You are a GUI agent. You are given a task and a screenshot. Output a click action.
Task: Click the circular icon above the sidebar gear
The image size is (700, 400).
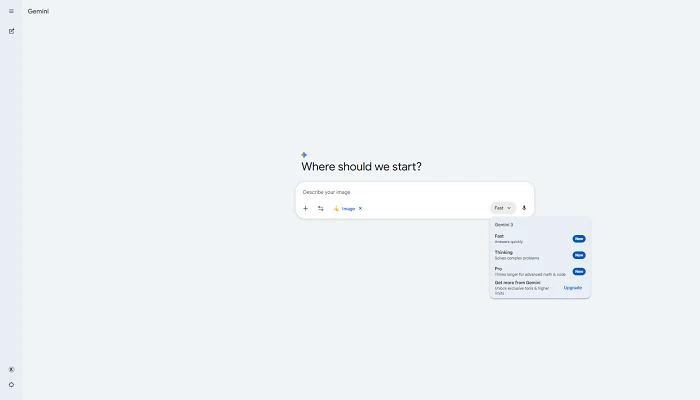point(11,370)
